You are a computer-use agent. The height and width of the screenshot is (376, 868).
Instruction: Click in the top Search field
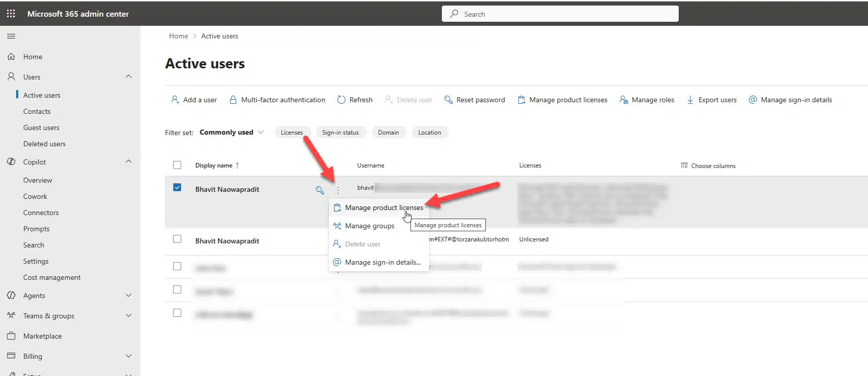(x=560, y=14)
